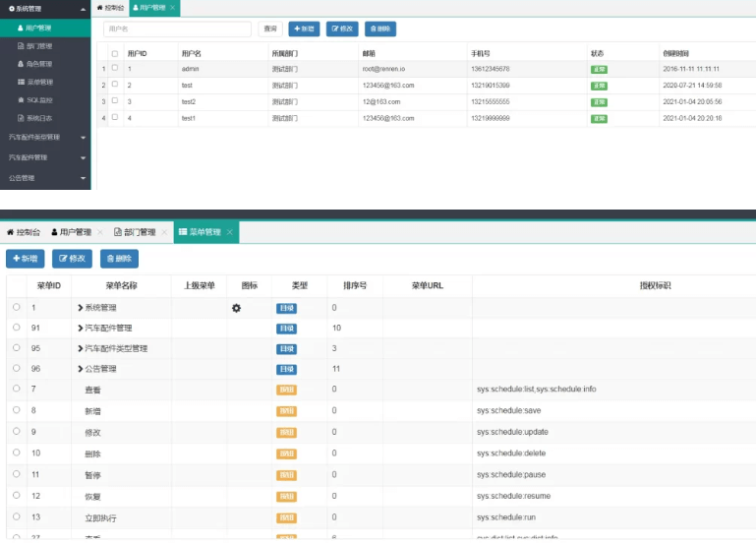This screenshot has height=543, width=756.
Task: Click the 系统日志 sidebar file icon
Action: point(21,118)
